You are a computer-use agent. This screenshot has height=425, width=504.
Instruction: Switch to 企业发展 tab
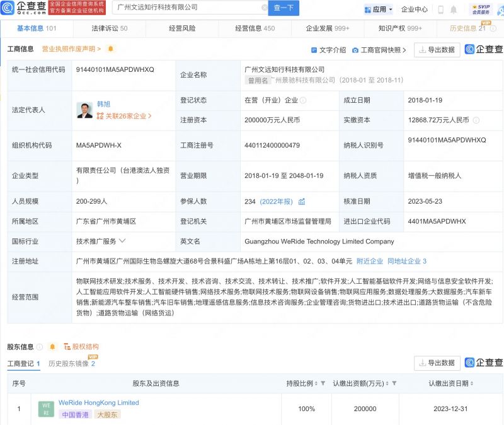(x=328, y=28)
